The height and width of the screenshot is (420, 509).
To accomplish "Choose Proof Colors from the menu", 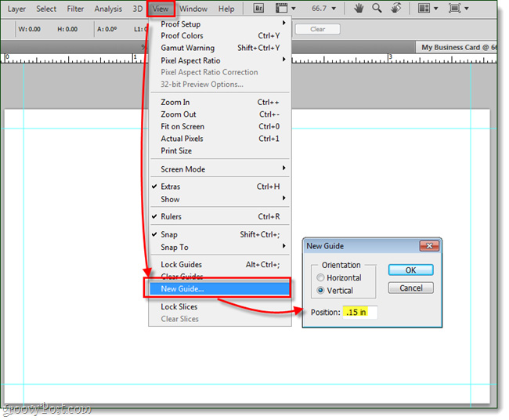I will (x=220, y=35).
